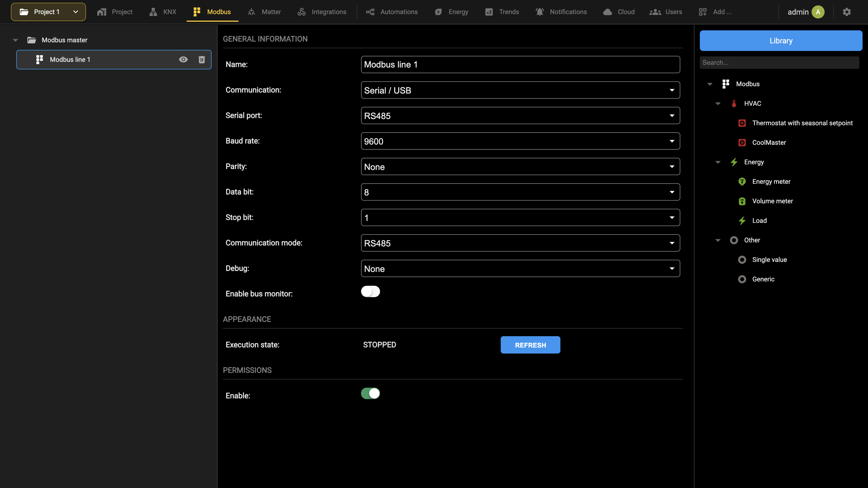Open the Serial port dropdown
Image resolution: width=868 pixels, height=488 pixels.
(x=520, y=115)
